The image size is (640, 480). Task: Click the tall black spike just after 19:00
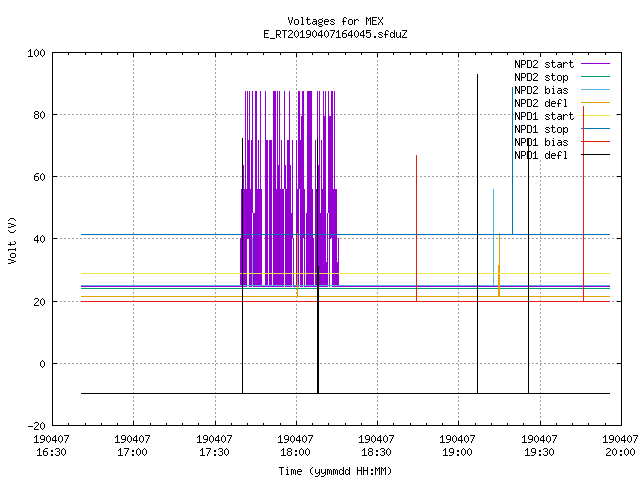click(477, 234)
